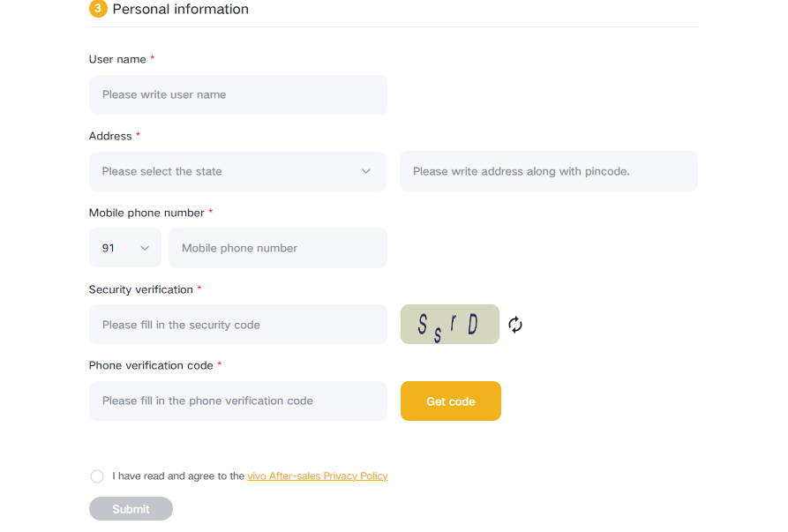The width and height of the screenshot is (788, 532).
Task: Click the address with pincode field
Action: pos(548,171)
